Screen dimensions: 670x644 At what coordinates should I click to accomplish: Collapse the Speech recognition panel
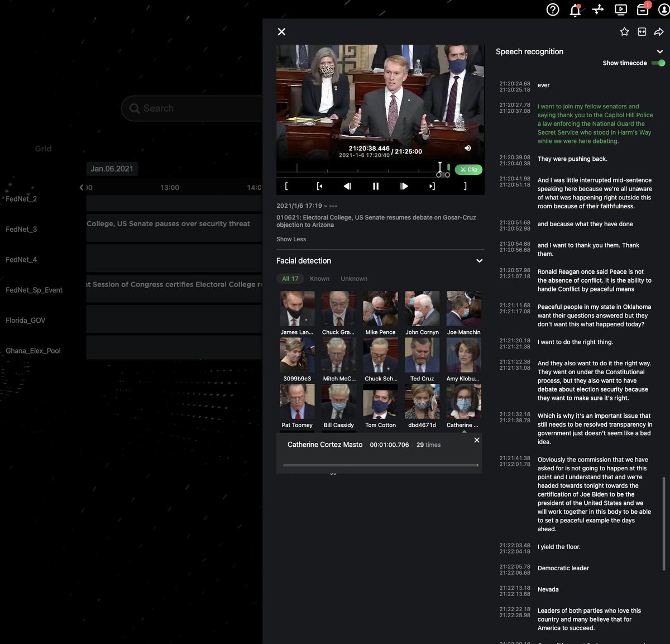659,51
